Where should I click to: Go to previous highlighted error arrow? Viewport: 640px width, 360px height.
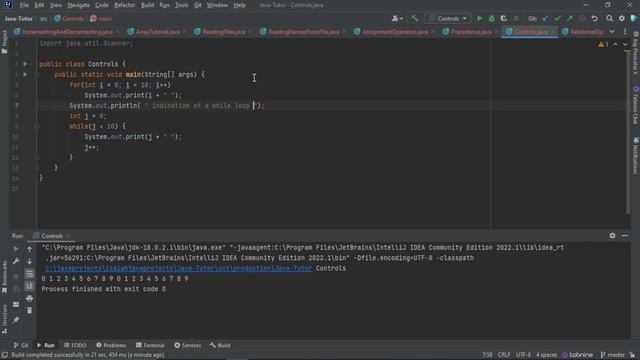(615, 44)
